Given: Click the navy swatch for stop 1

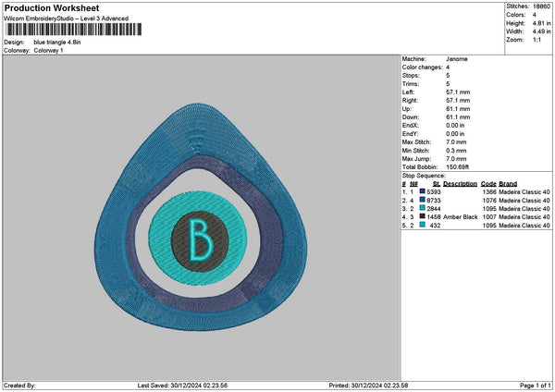Looking at the screenshot, I should click(422, 191).
